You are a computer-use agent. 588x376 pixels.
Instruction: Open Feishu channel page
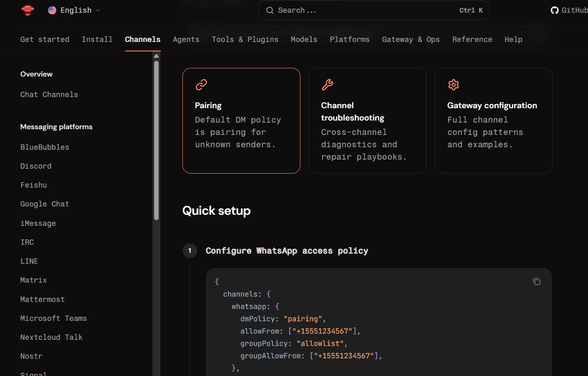34,185
